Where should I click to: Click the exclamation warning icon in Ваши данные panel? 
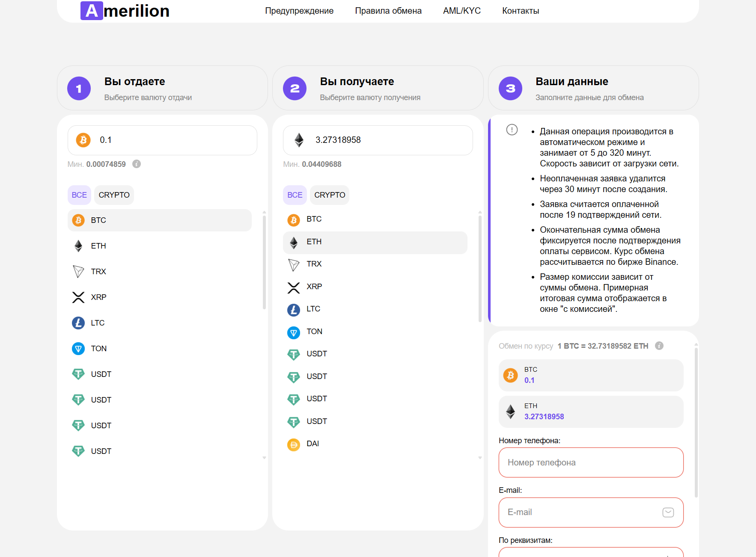click(x=511, y=130)
